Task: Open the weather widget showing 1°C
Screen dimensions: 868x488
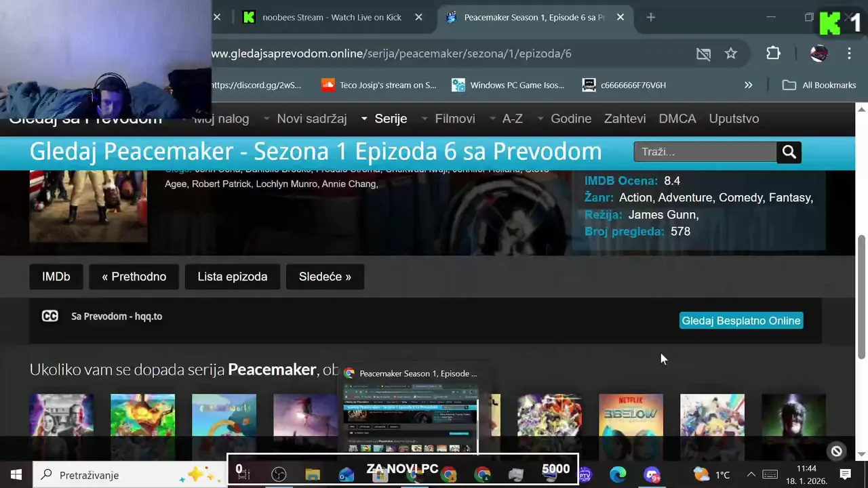Action: (x=712, y=474)
